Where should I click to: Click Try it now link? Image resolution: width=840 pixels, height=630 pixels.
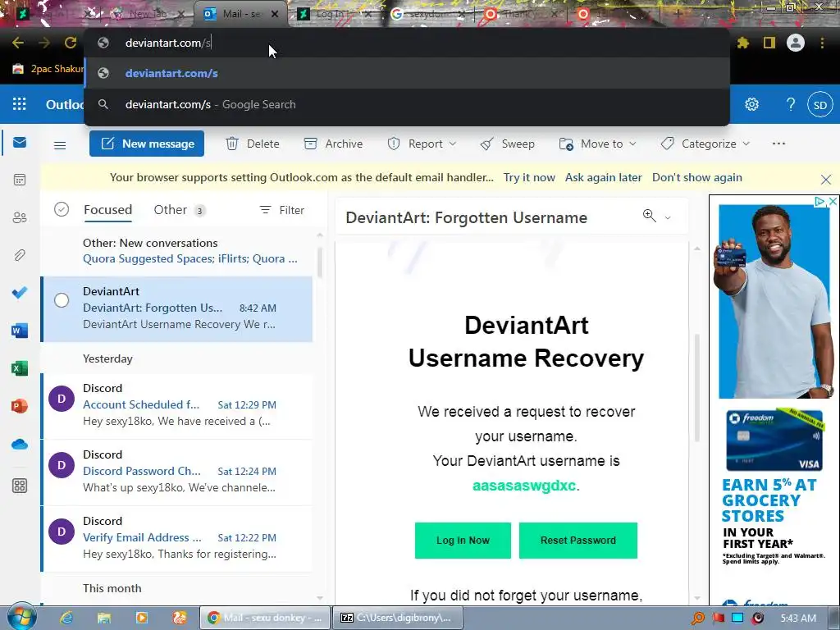(x=529, y=177)
